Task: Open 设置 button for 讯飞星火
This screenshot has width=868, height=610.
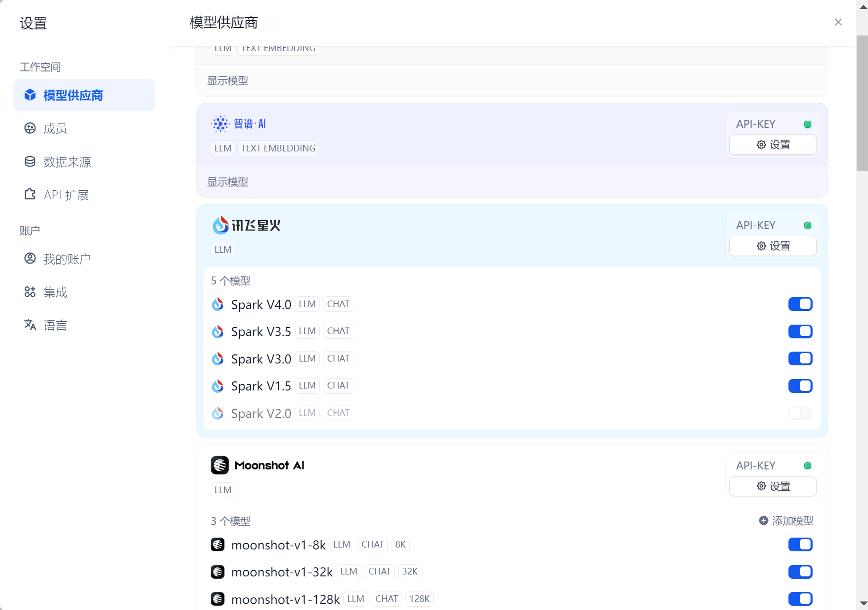Action: [773, 246]
